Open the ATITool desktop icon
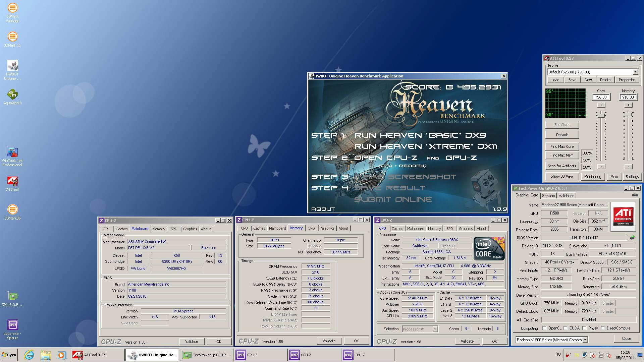This screenshot has height=362, width=644. click(x=12, y=184)
